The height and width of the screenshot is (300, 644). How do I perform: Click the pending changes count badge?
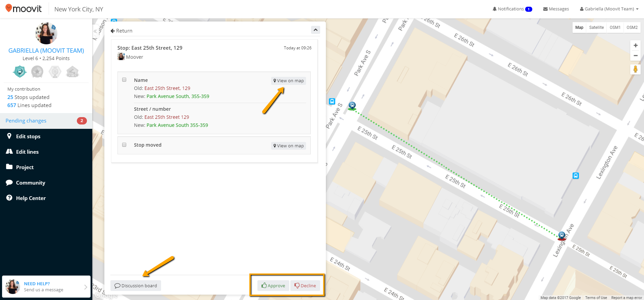click(82, 121)
